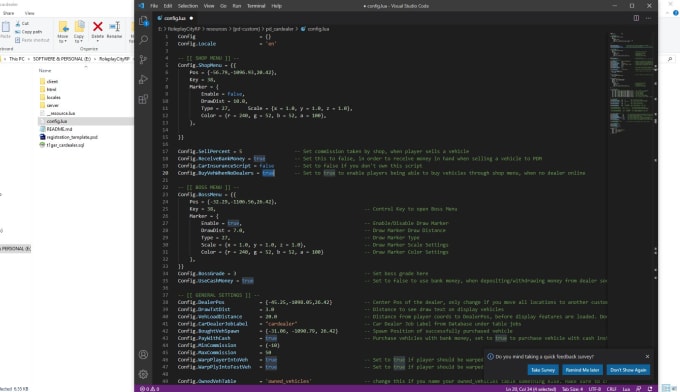Image resolution: width=680 pixels, height=392 pixels.
Task: Click SOFTWERE & PERSONAL (E:) in address bar
Action: [x=62, y=59]
